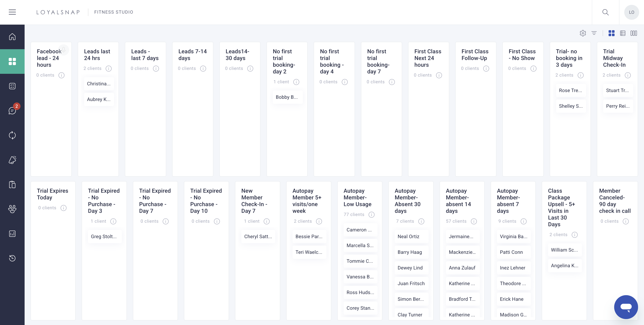Select the sync/refresh icon in sidebar
Image resolution: width=644 pixels, height=325 pixels.
coord(12,135)
